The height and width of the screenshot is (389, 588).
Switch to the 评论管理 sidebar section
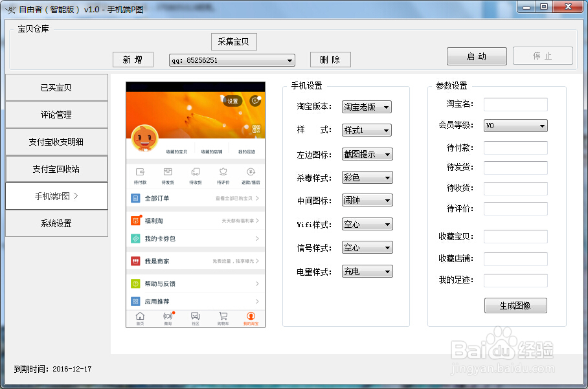pyautogui.click(x=56, y=115)
